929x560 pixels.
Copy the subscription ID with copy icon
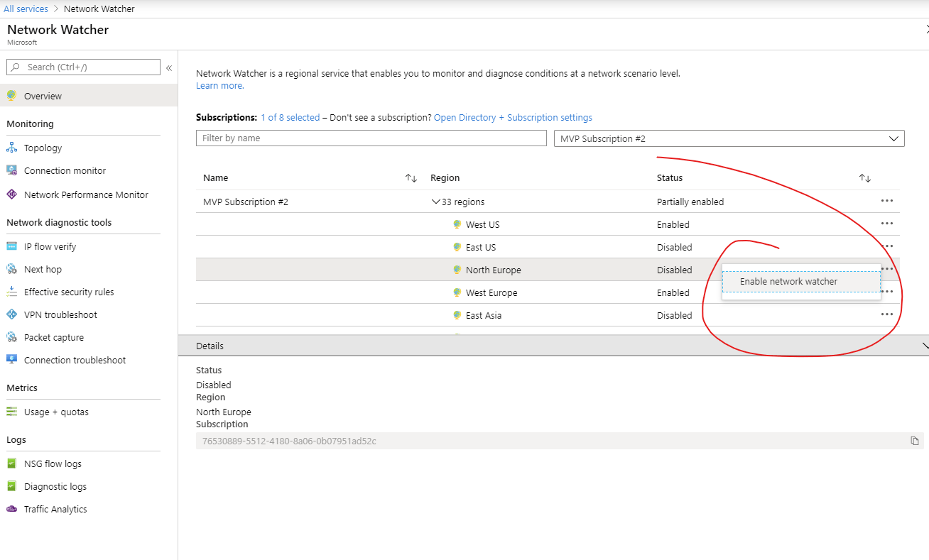[x=915, y=441]
